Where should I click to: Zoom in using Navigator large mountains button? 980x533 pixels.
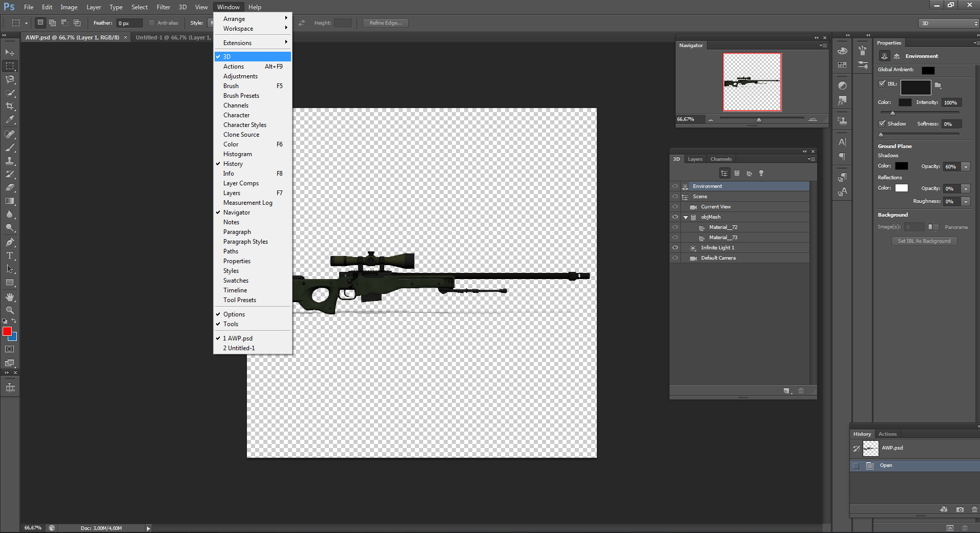click(812, 119)
